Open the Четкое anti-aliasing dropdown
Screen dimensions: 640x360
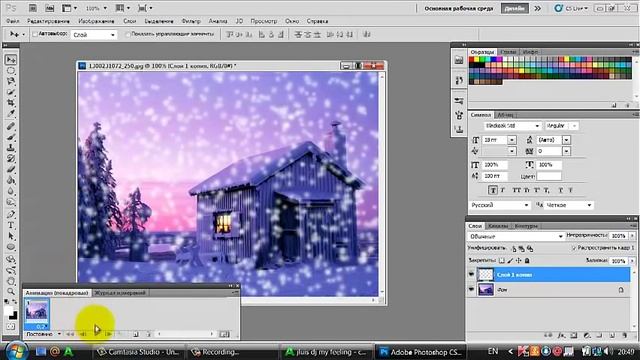(x=569, y=205)
